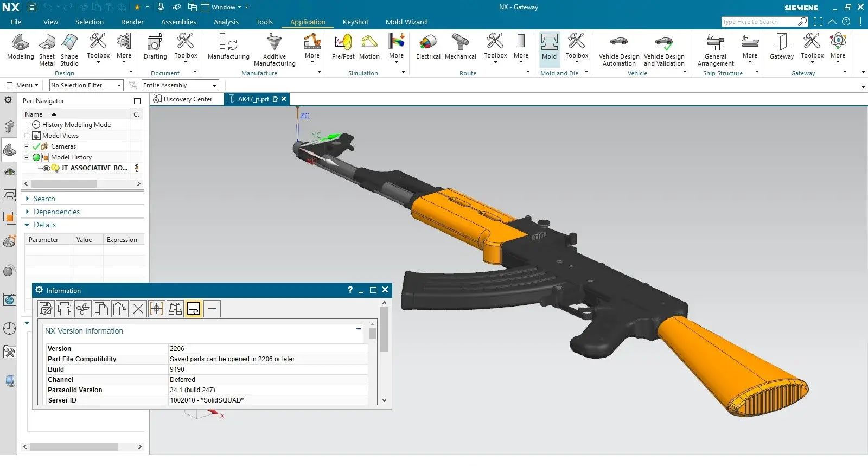This screenshot has width=868, height=466.
Task: Switch to the Gateway application
Action: tap(782, 47)
